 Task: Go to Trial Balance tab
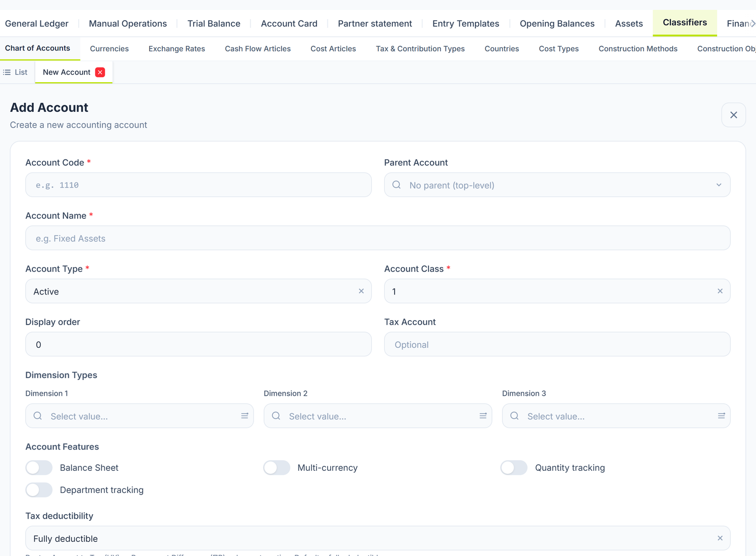point(214,24)
